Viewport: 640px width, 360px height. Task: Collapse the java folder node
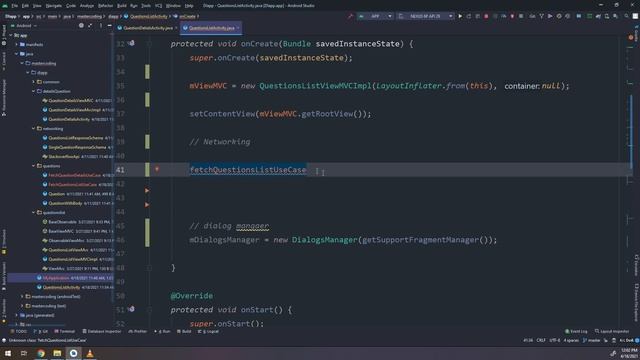pos(17,54)
